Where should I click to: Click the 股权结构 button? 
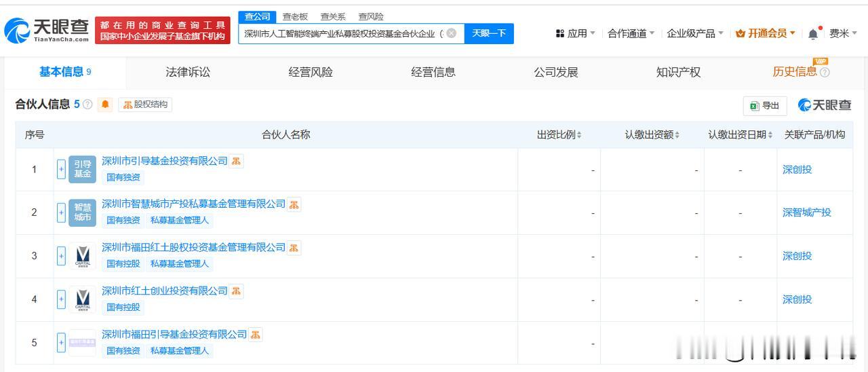coord(145,105)
